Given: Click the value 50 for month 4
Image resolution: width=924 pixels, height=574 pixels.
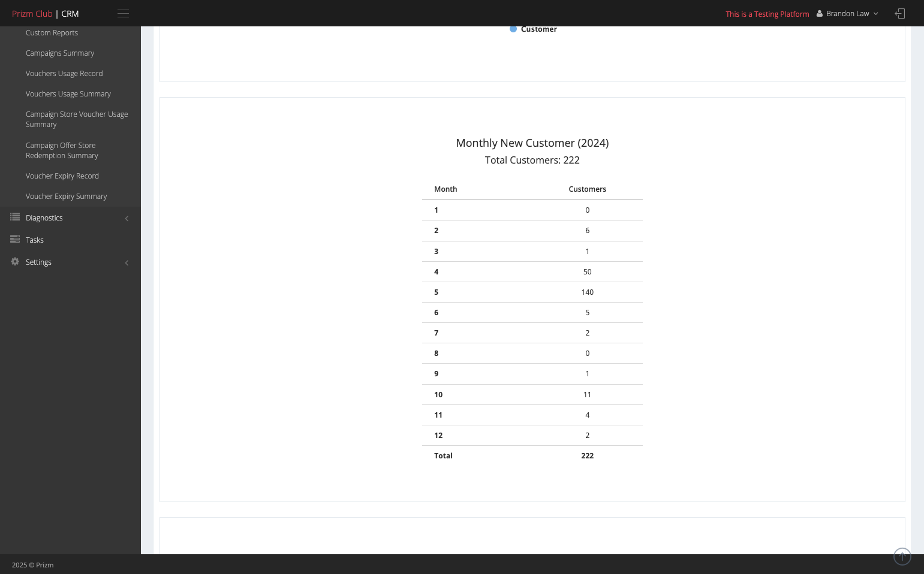Looking at the screenshot, I should click(587, 272).
